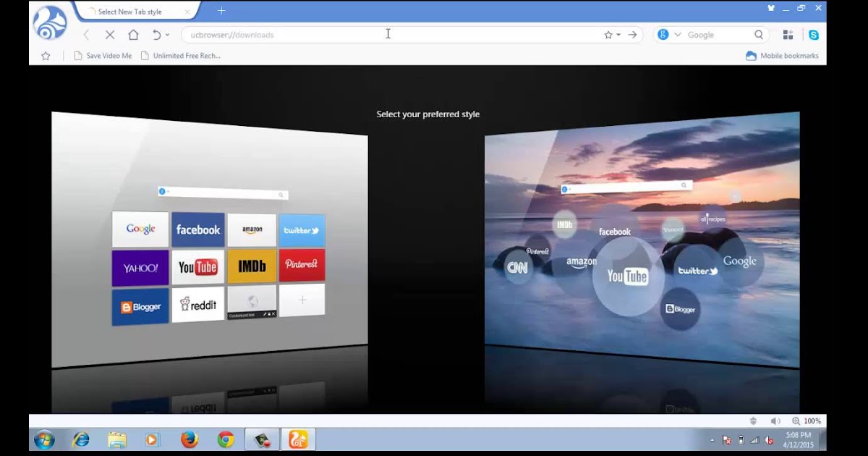This screenshot has width=868, height=456.
Task: Launch Internet Explorer from the taskbar
Action: click(81, 439)
